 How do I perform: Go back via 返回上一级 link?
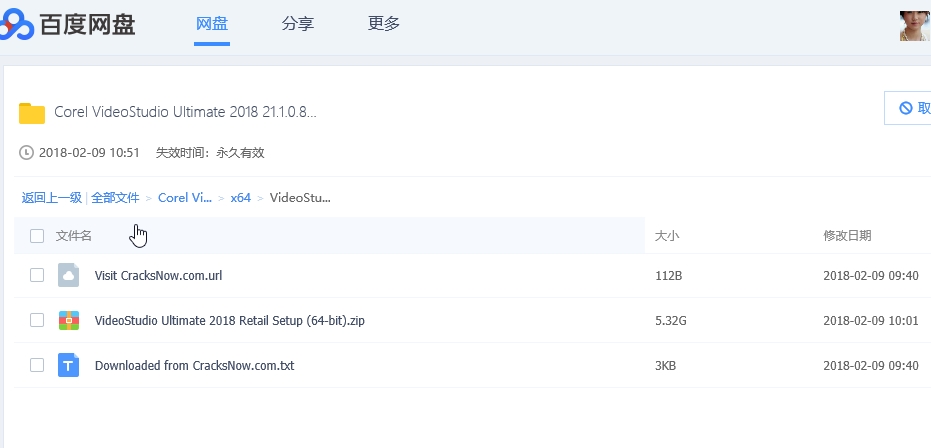(52, 198)
